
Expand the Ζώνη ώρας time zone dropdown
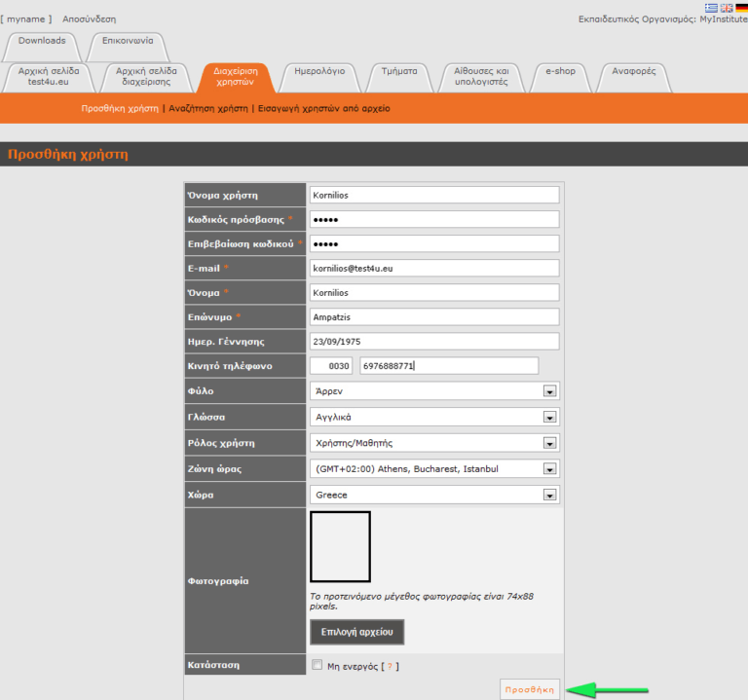549,469
